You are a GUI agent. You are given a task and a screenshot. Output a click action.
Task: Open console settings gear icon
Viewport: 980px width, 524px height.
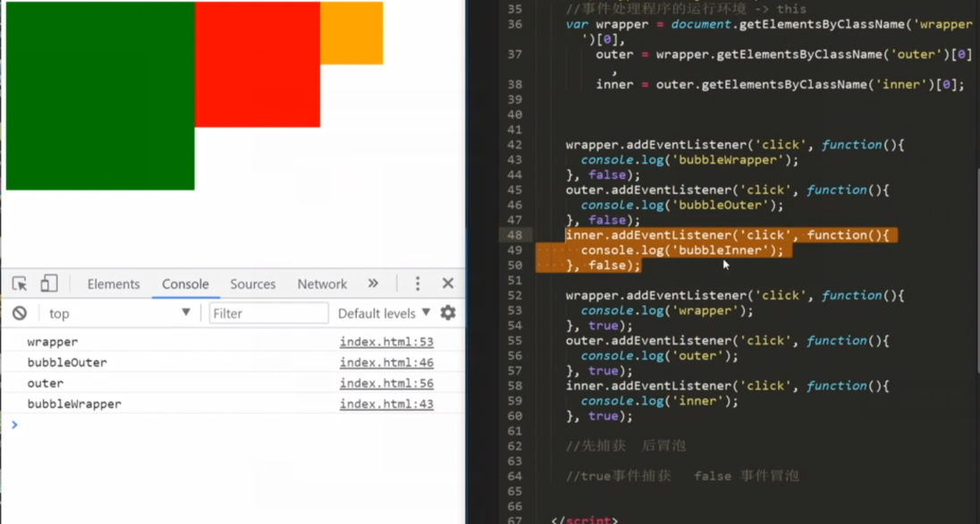(447, 313)
